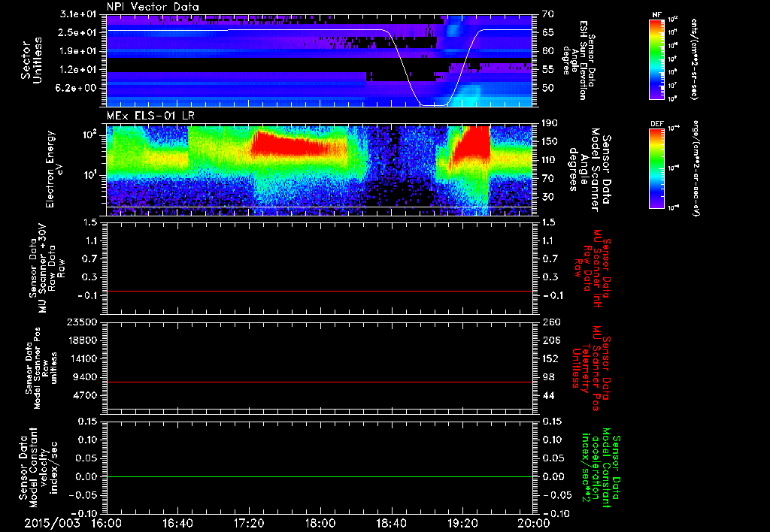Click the 206 telemetry axis tick
This screenshot has height=532, width=770.
point(551,340)
